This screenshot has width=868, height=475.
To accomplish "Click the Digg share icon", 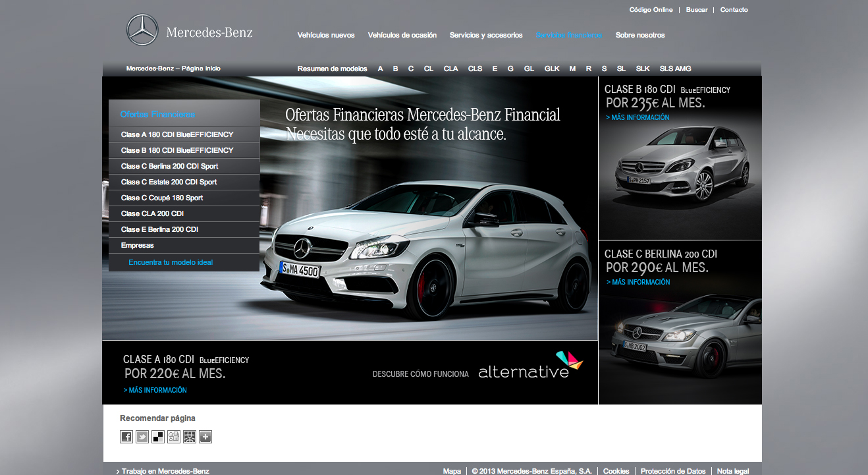I will [174, 437].
